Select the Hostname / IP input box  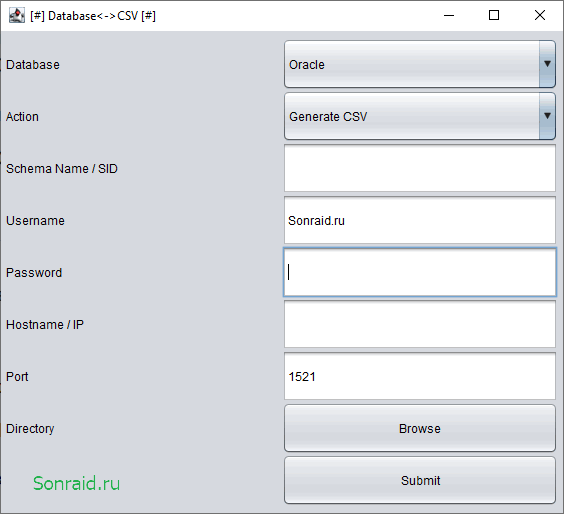coord(420,324)
